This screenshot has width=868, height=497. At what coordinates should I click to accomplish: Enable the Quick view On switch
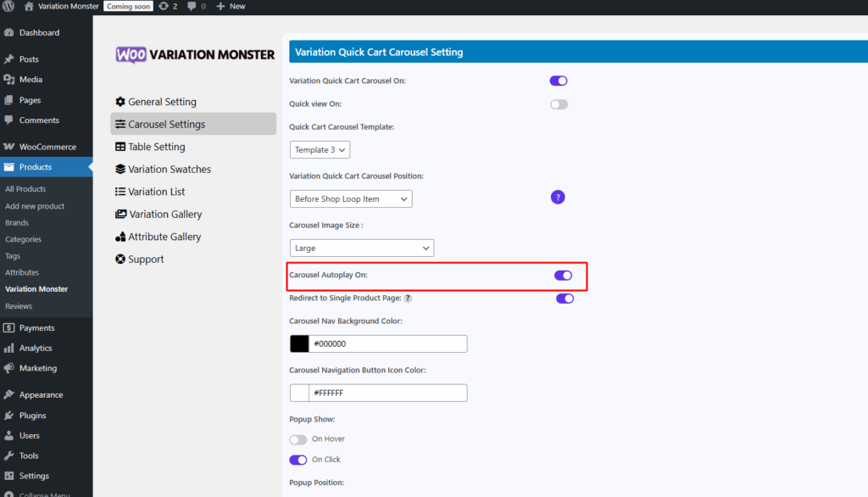point(559,104)
